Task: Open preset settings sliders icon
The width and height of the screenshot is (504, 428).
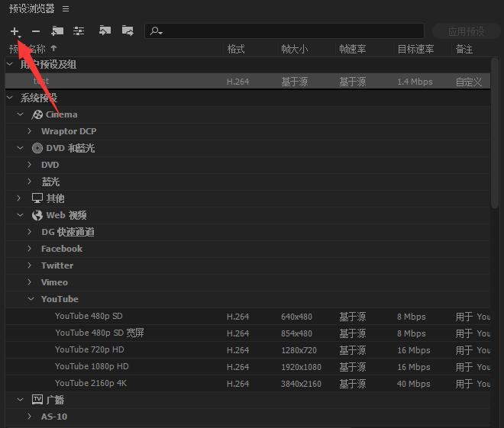Action: click(79, 31)
